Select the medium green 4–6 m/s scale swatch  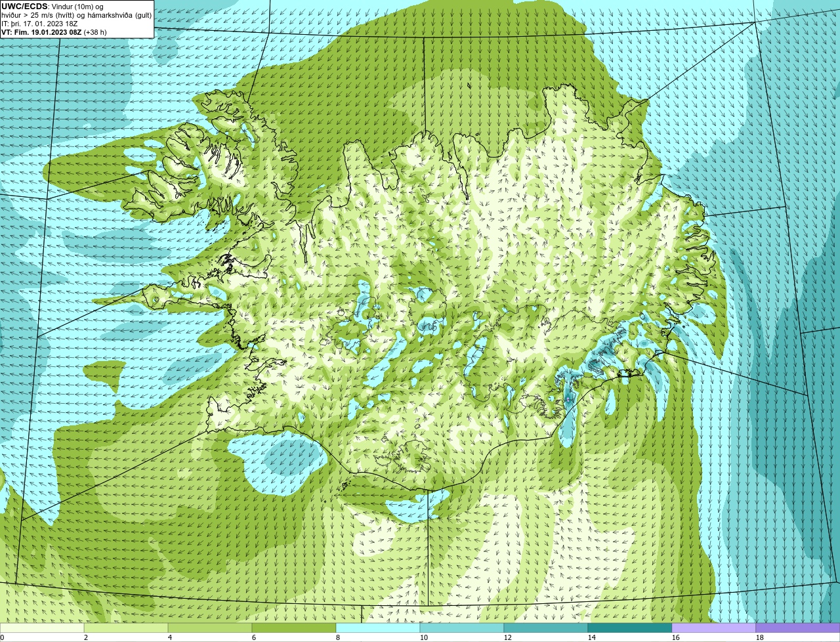click(210, 628)
